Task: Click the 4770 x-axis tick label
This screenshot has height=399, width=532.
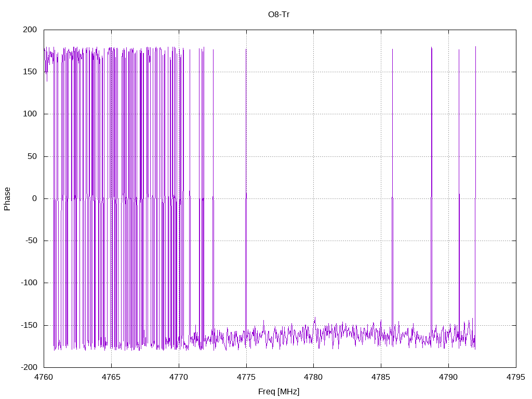Action: coord(179,377)
